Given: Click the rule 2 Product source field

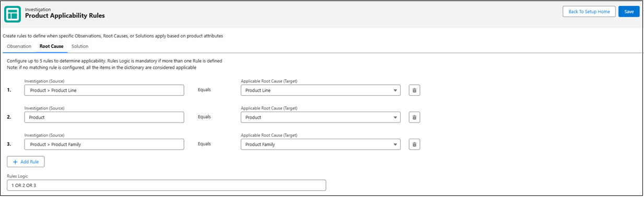Looking at the screenshot, I should pyautogui.click(x=104, y=117).
